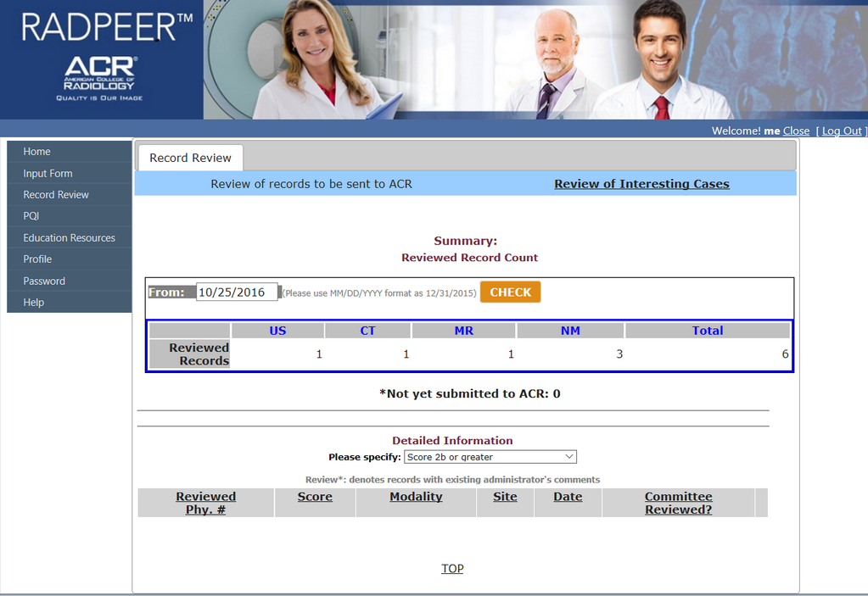Select PQI from the sidebar menu
The height and width of the screenshot is (596, 868).
[31, 216]
